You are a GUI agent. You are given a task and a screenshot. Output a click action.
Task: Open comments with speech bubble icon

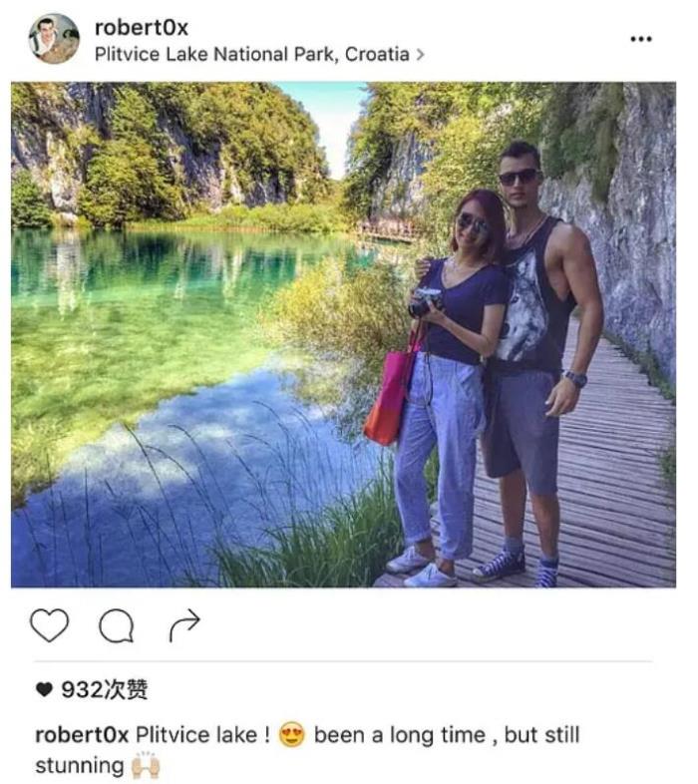click(117, 625)
